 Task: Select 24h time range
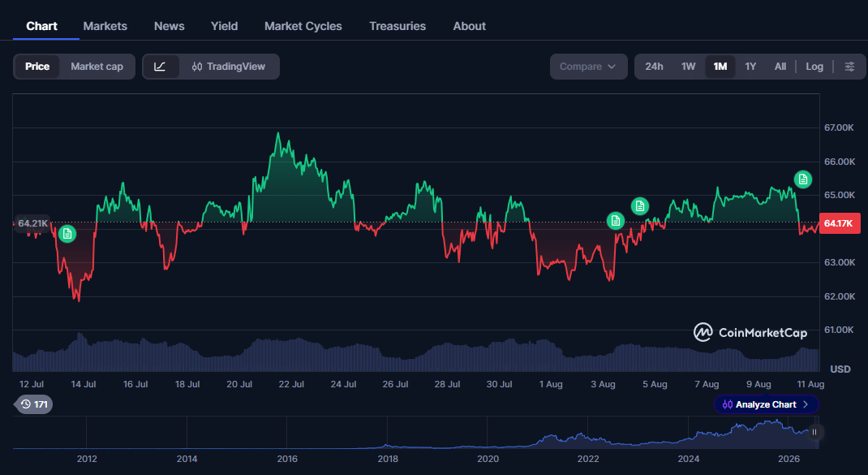tap(654, 67)
